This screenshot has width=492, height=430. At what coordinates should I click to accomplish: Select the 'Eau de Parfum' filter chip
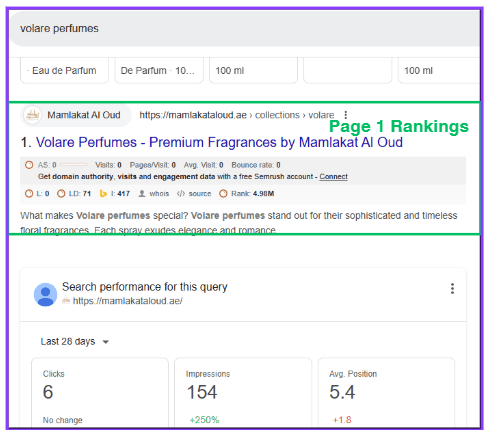[64, 71]
